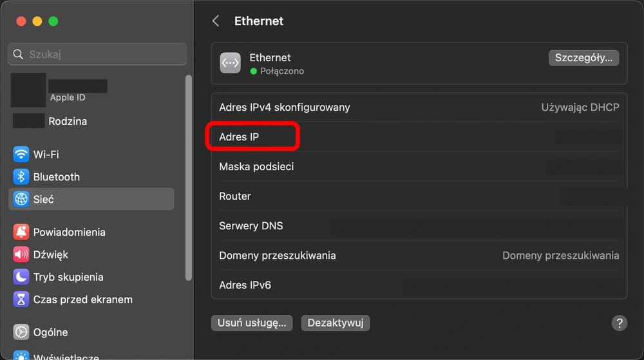Select the Bluetooth icon in sidebar
Screen dimensions: 644x360
21,177
